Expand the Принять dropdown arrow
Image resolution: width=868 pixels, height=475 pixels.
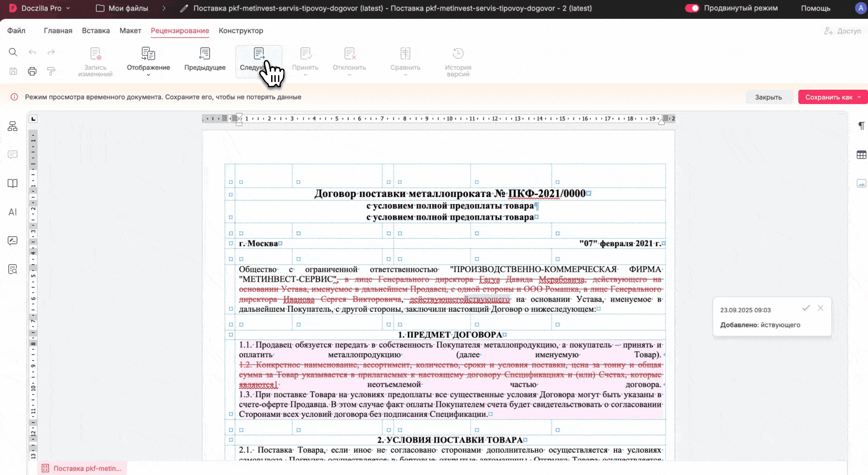coord(305,75)
